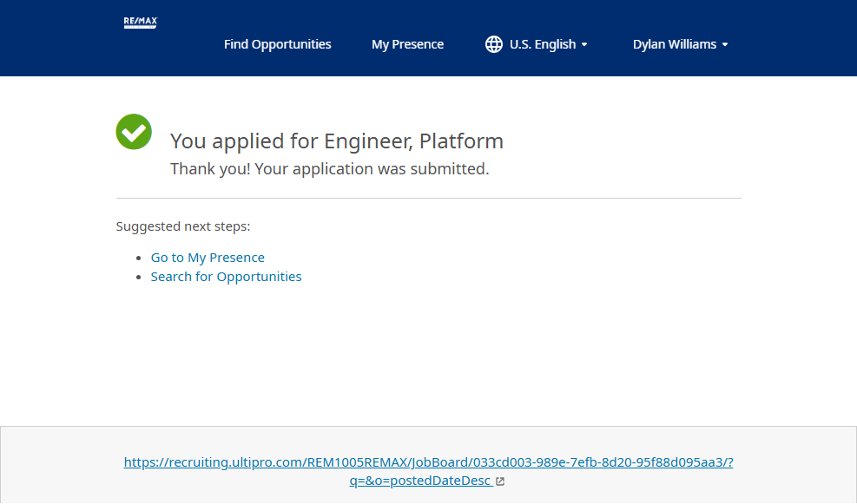Click the bullet before Search for Opportunities
The image size is (857, 504).
[141, 278]
